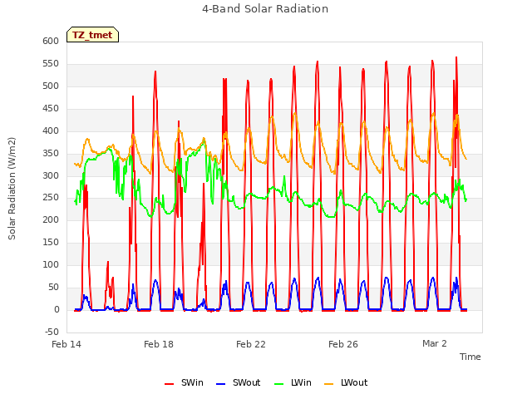Click the chart title 4-Band Solar Radiation
The height and width of the screenshot is (399, 532).
[265, 9]
